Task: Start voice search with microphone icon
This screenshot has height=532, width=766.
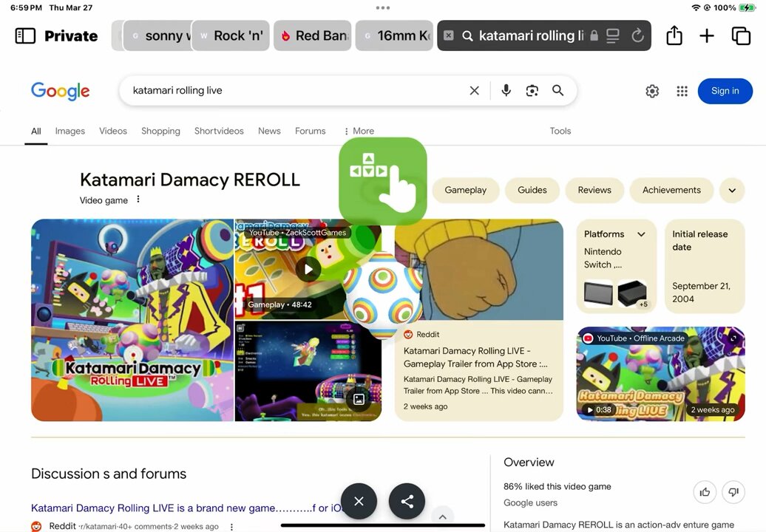Action: pyautogui.click(x=506, y=90)
